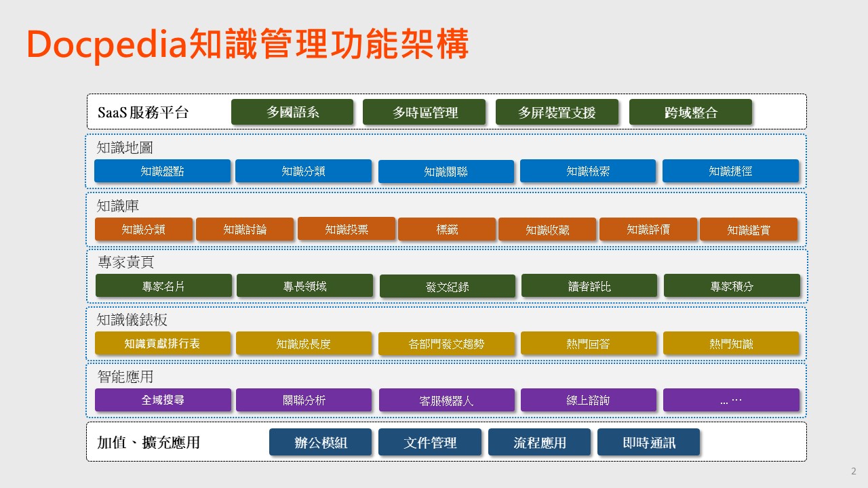Click the 智能應用 section heading
868x488 pixels.
coord(125,376)
